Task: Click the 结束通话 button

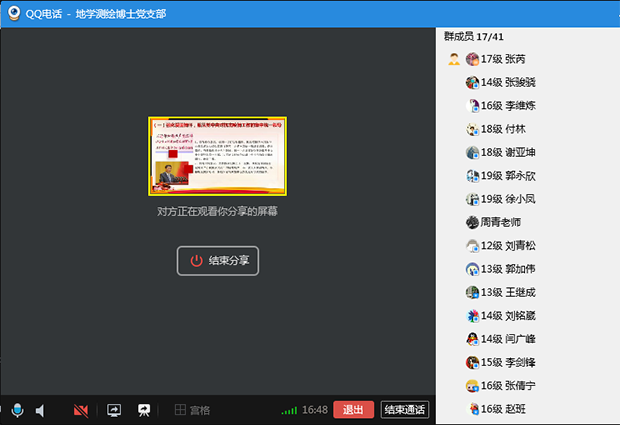Action: click(x=405, y=410)
